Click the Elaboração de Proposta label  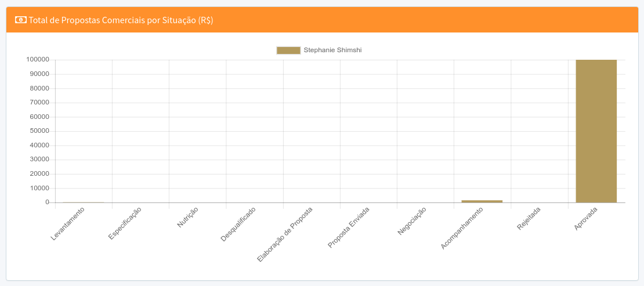pyautogui.click(x=285, y=234)
